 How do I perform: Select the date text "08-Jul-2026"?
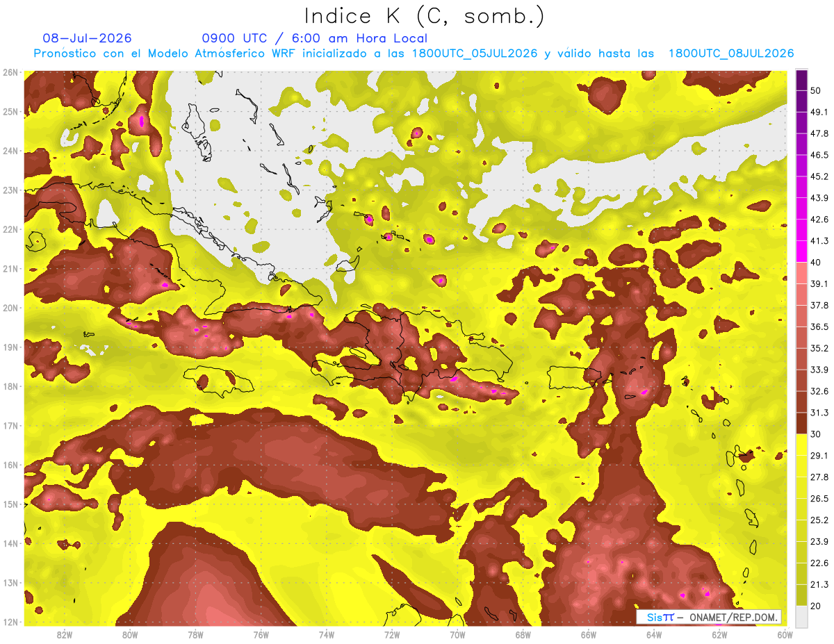click(87, 38)
